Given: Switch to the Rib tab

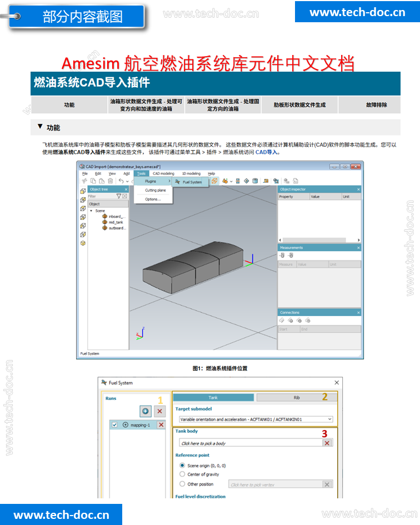Looking at the screenshot, I should [297, 397].
